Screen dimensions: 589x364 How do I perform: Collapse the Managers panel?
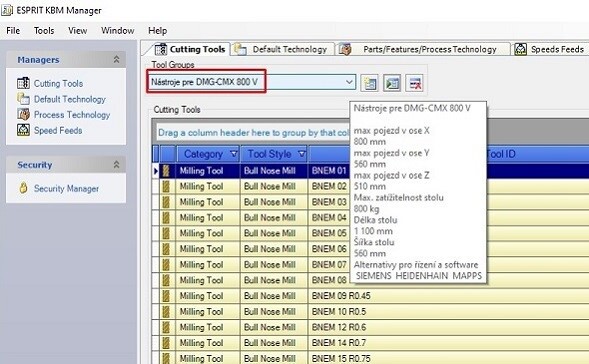(116, 59)
